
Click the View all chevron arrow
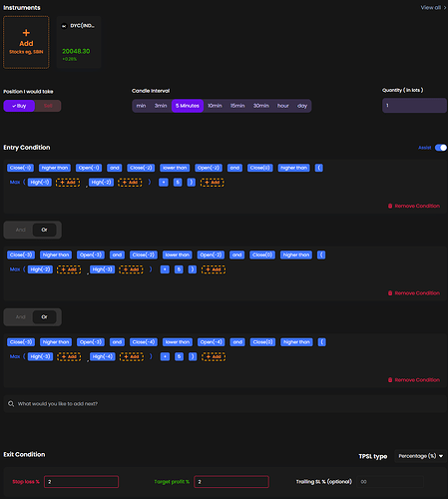pyautogui.click(x=445, y=7)
